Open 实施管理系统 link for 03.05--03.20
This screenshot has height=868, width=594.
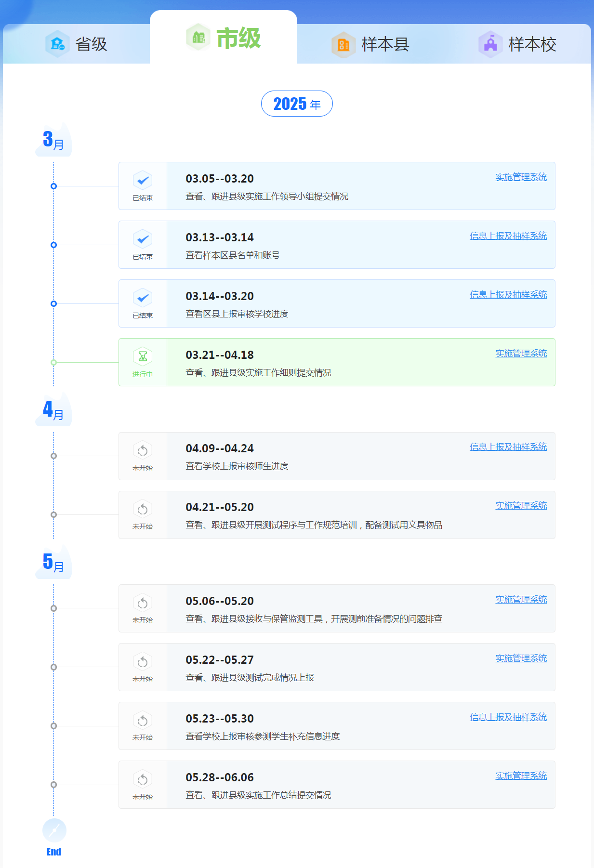pyautogui.click(x=521, y=177)
